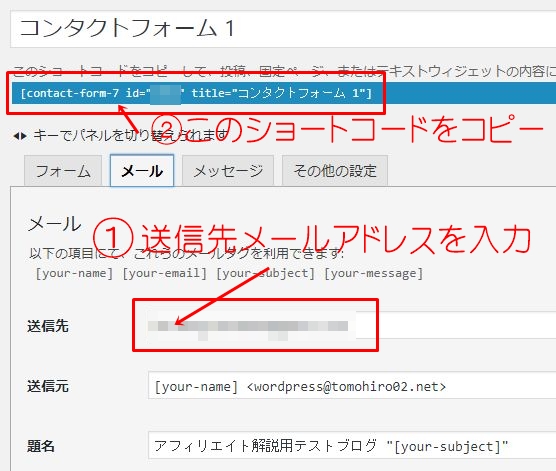This screenshot has height=471, width=556.
Task: Click the [your-subject] mail tag
Action: coord(265,273)
